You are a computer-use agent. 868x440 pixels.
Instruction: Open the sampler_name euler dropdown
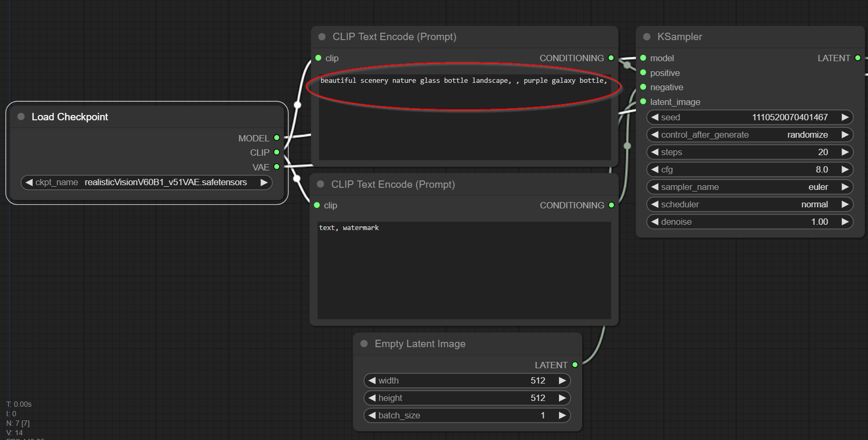point(749,187)
